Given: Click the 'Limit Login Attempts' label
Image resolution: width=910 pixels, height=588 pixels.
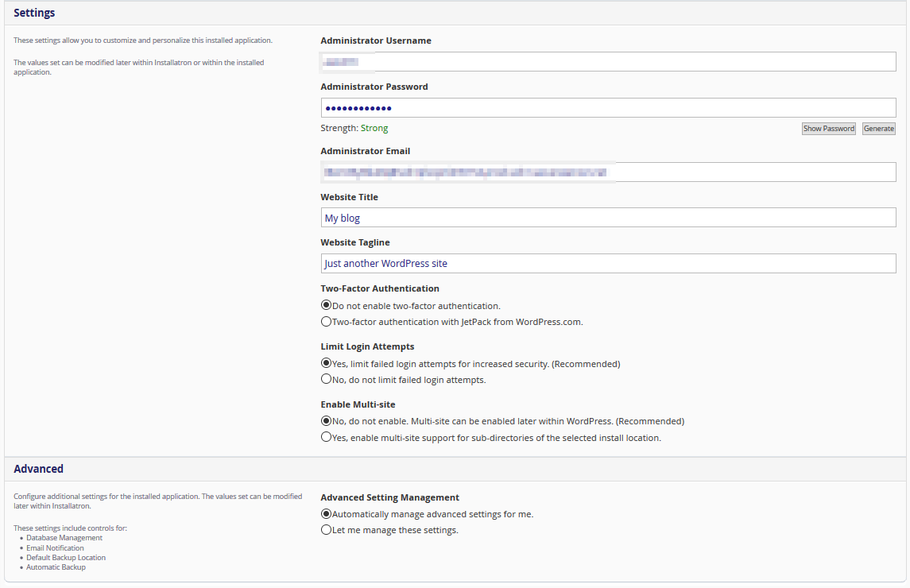Looking at the screenshot, I should click(x=367, y=346).
